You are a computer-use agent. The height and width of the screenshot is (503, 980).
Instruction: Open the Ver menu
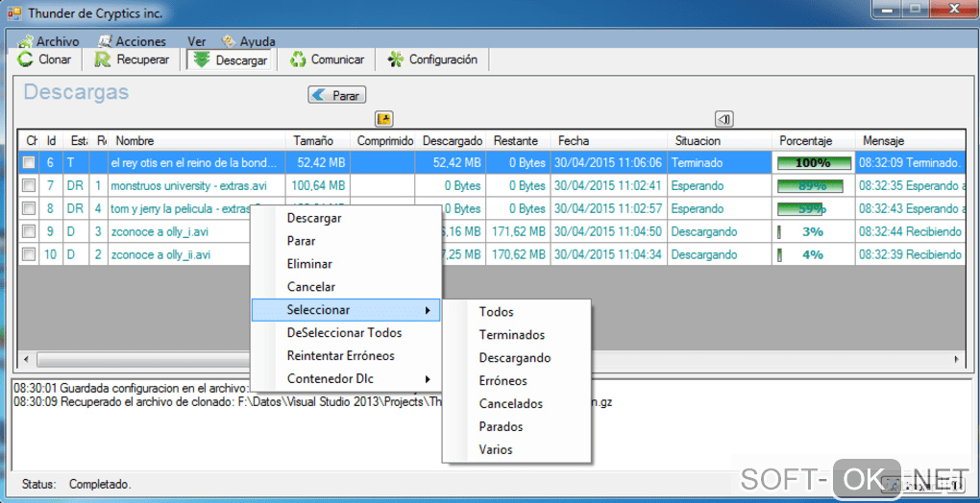pyautogui.click(x=196, y=42)
